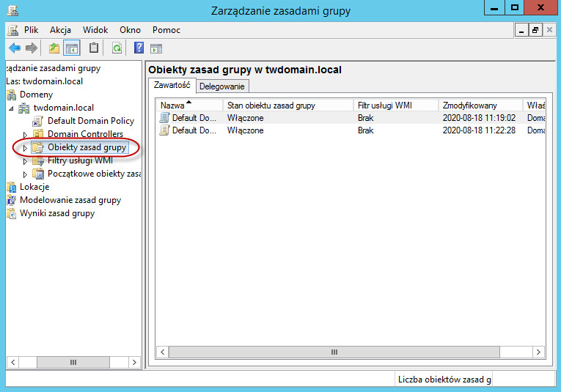The width and height of the screenshot is (561, 392).
Task: Select Modelowanie zasad grupy in tree
Action: click(x=70, y=200)
